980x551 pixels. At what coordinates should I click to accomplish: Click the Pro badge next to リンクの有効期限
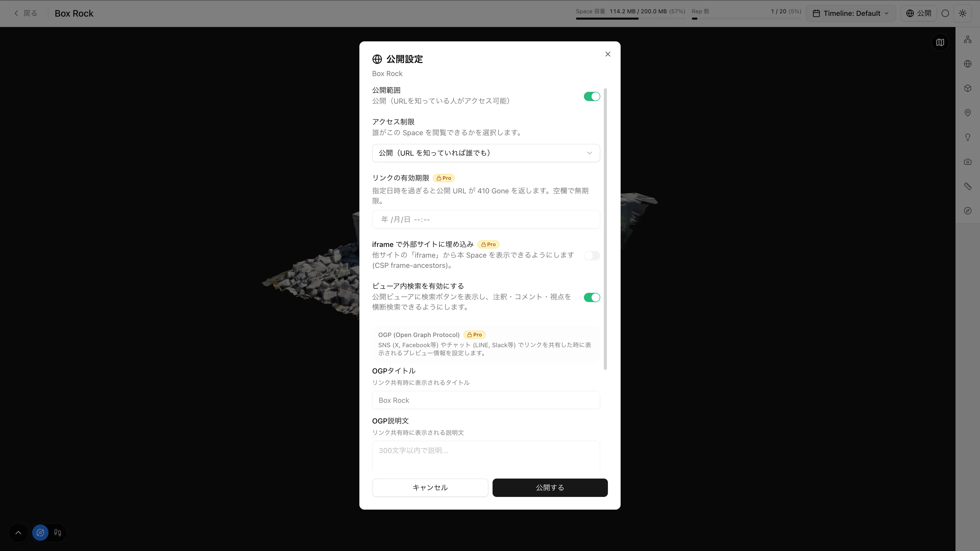(x=444, y=178)
